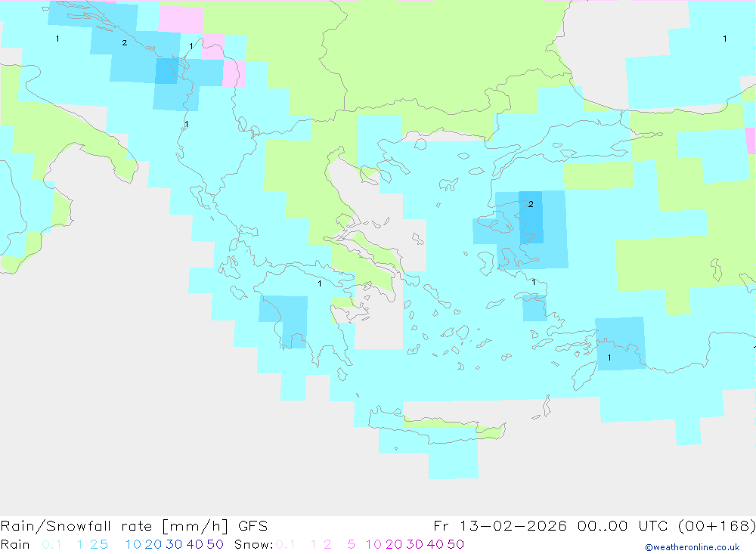Screen dimensions: 756x554
Task: Click the 'Fr 13-02-2026 00..00 UTC (00+168)' timestamp
Action: pyautogui.click(x=594, y=525)
